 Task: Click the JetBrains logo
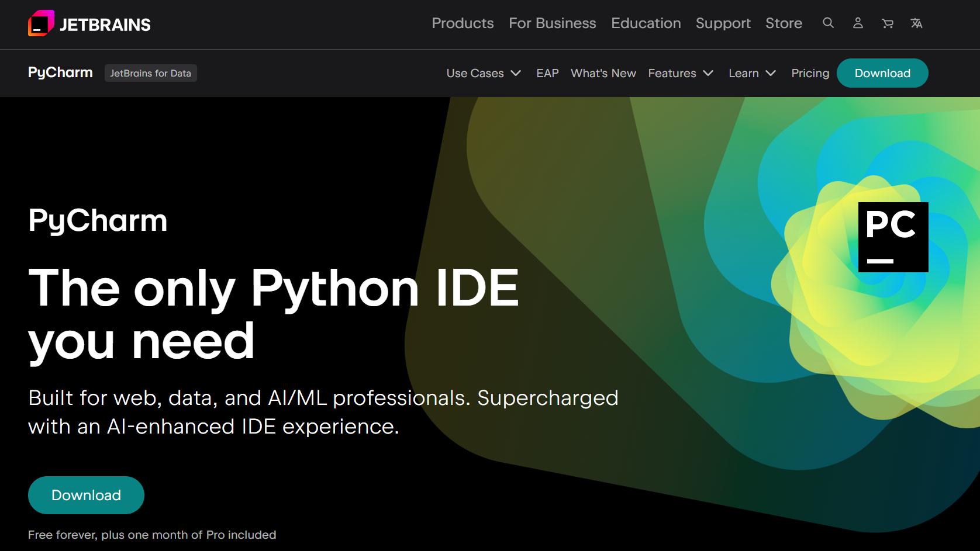coord(89,24)
